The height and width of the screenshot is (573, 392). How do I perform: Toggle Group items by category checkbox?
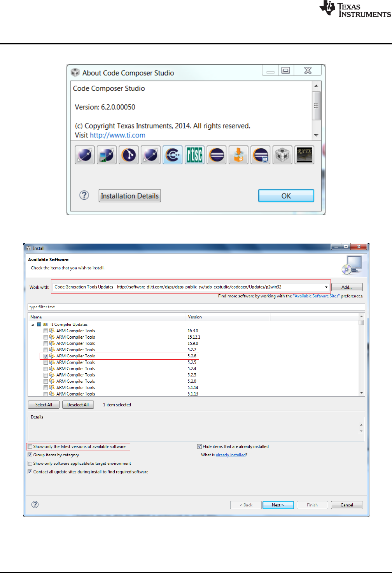pos(30,455)
